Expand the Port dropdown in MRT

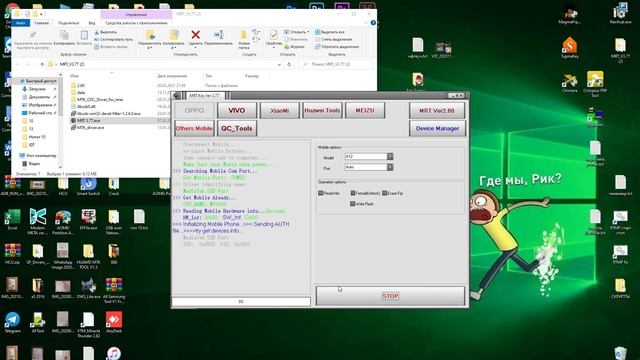point(390,167)
